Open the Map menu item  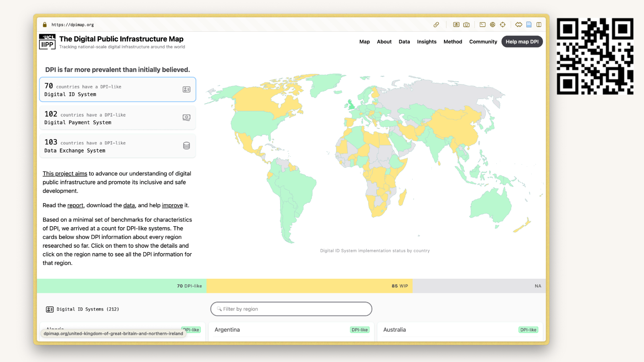365,42
